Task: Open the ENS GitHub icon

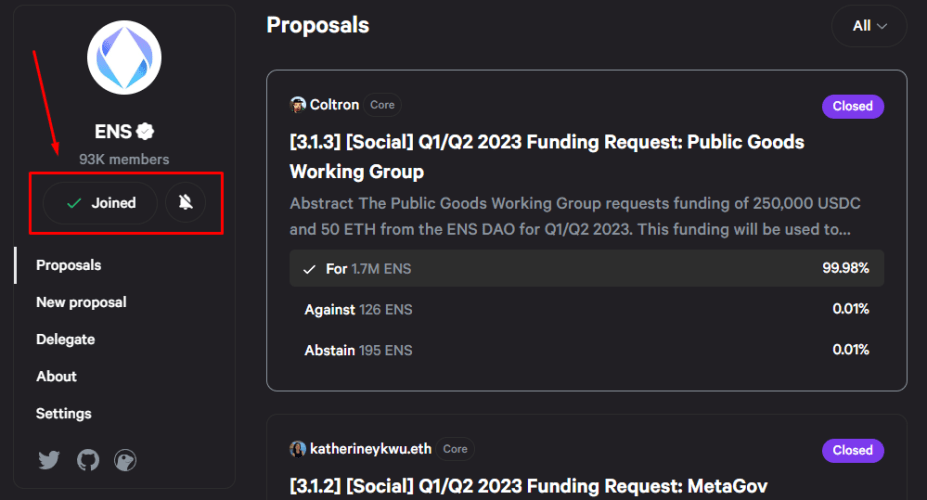Action: [88, 460]
